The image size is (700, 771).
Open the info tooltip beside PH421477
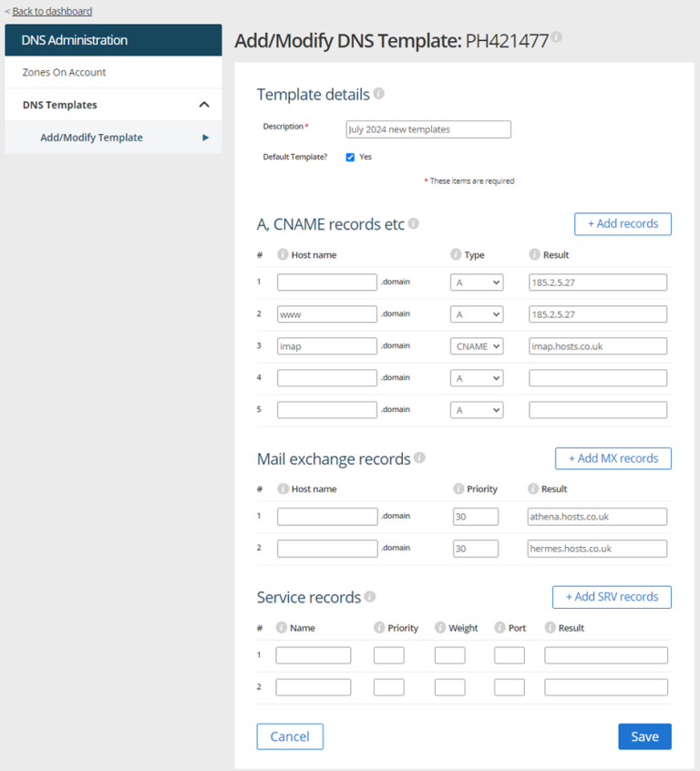point(557,36)
